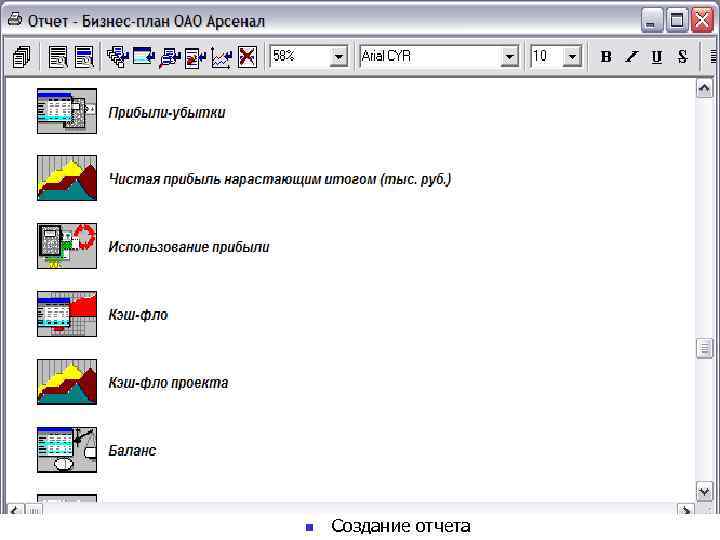Select the Кэш-фло проекта label
The height and width of the screenshot is (540, 720).
click(x=168, y=383)
